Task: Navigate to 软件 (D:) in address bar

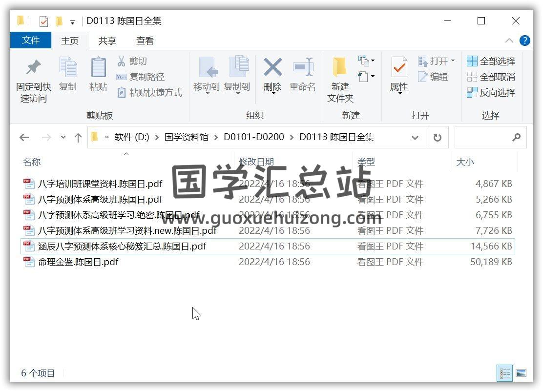Action: [132, 137]
